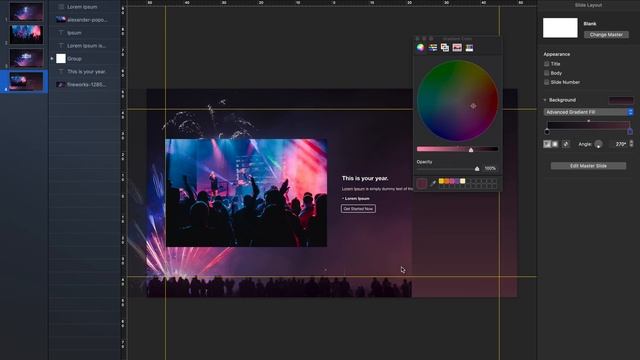Screen dimensions: 640x360
Task: Select the color sliders picker tab
Action: pos(433,48)
